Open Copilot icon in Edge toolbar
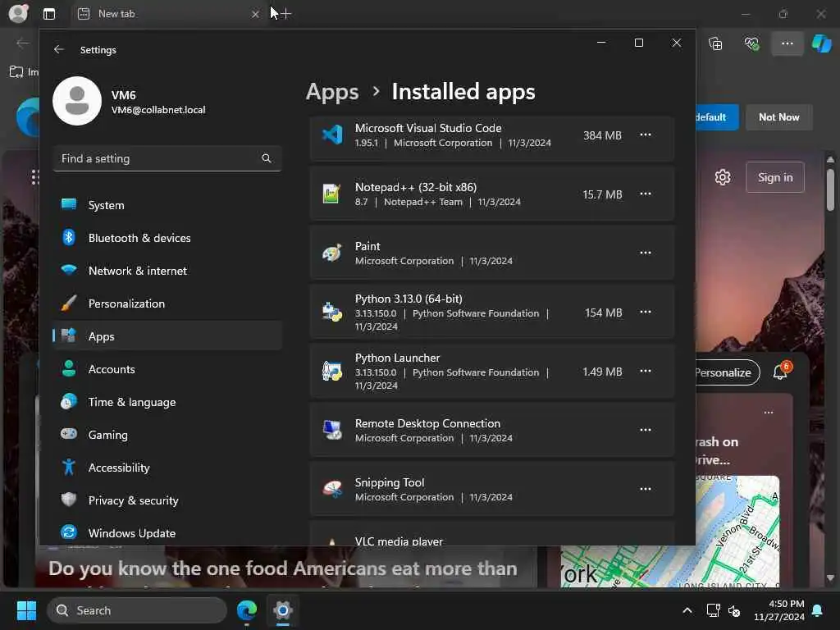This screenshot has height=630, width=840. (x=821, y=43)
